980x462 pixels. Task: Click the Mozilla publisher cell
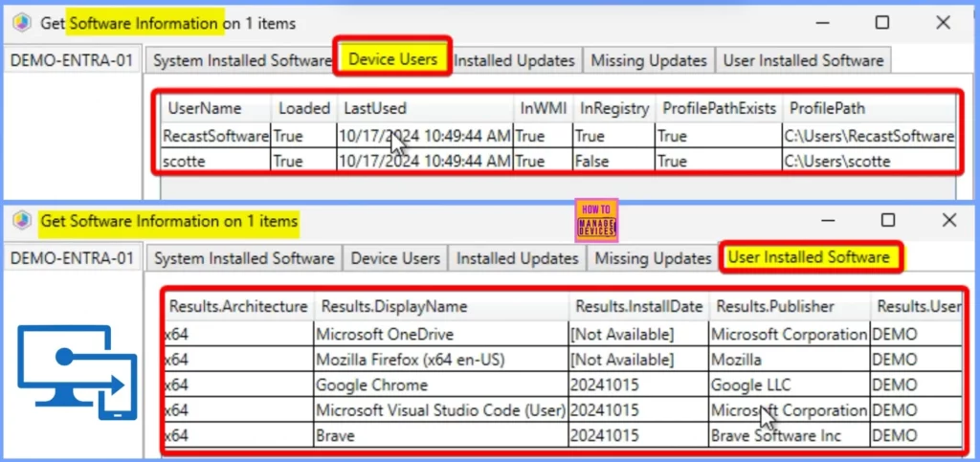coord(790,360)
